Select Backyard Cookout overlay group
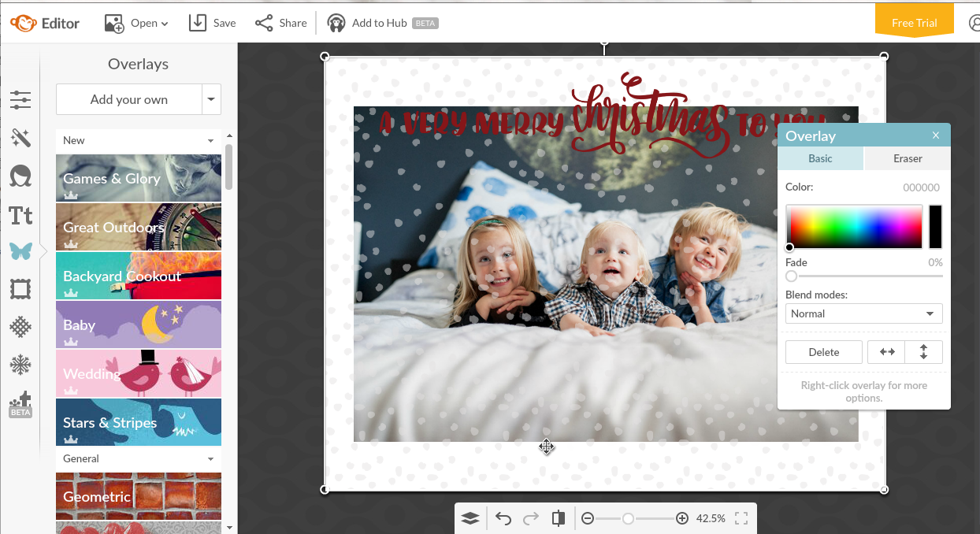 pyautogui.click(x=139, y=276)
